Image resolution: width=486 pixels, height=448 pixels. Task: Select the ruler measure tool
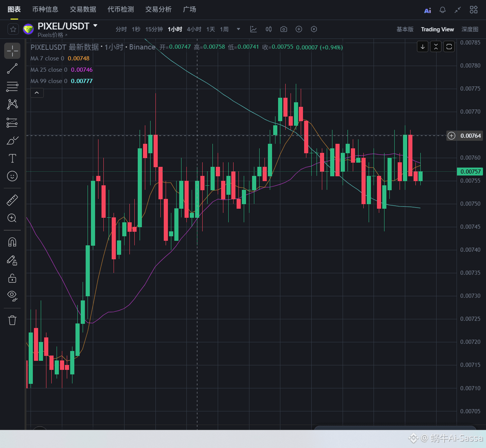click(12, 200)
